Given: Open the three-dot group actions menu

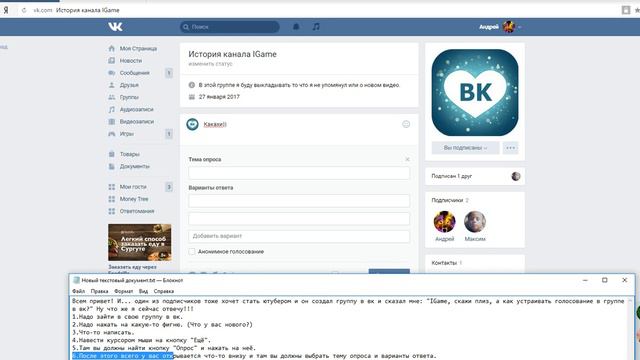Looking at the screenshot, I should click(x=511, y=148).
